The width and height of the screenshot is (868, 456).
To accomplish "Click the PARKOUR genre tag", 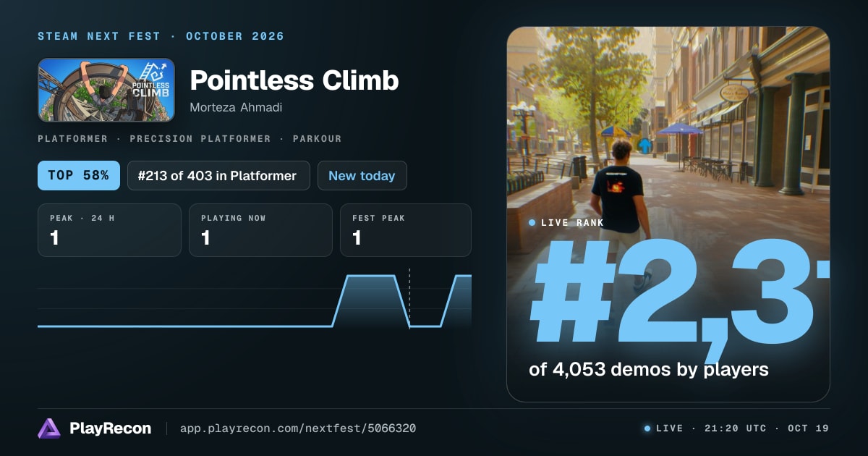I will pyautogui.click(x=317, y=138).
